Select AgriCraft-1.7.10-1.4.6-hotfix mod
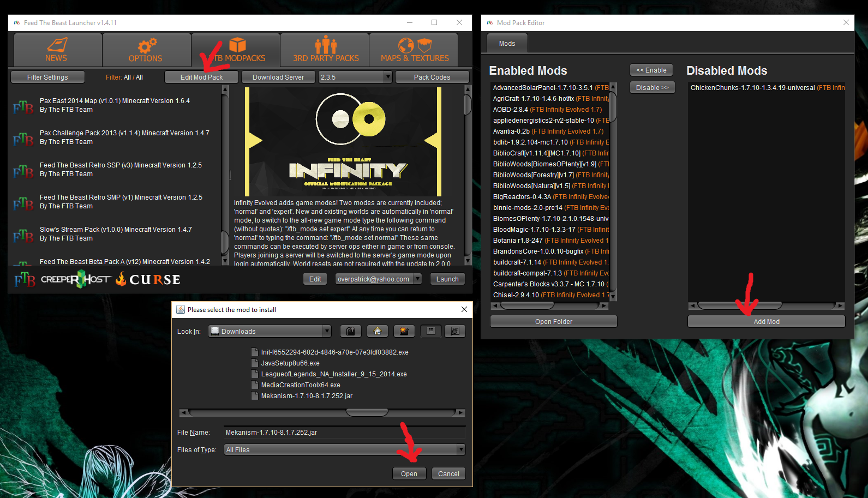Screen dimensions: 868x498 pos(550,99)
